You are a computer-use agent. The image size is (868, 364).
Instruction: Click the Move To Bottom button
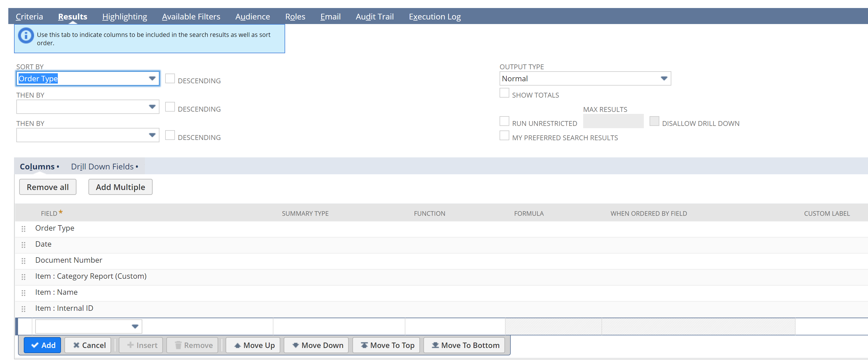(464, 345)
